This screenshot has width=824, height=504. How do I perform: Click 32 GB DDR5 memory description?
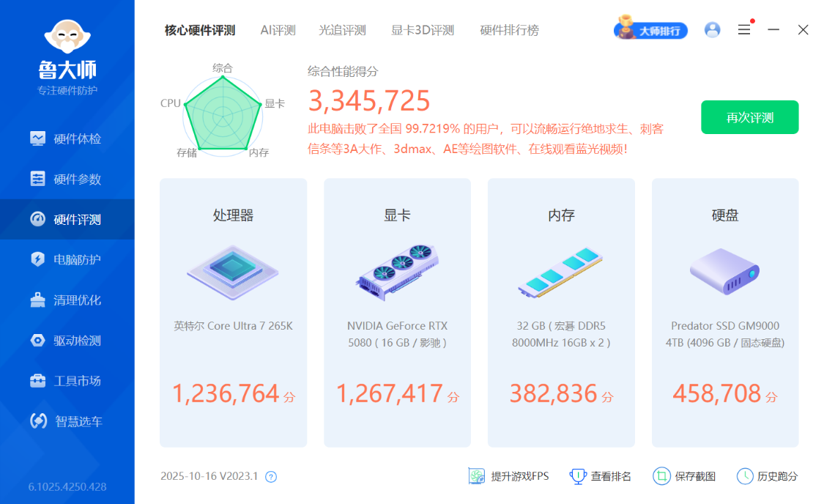coord(561,334)
